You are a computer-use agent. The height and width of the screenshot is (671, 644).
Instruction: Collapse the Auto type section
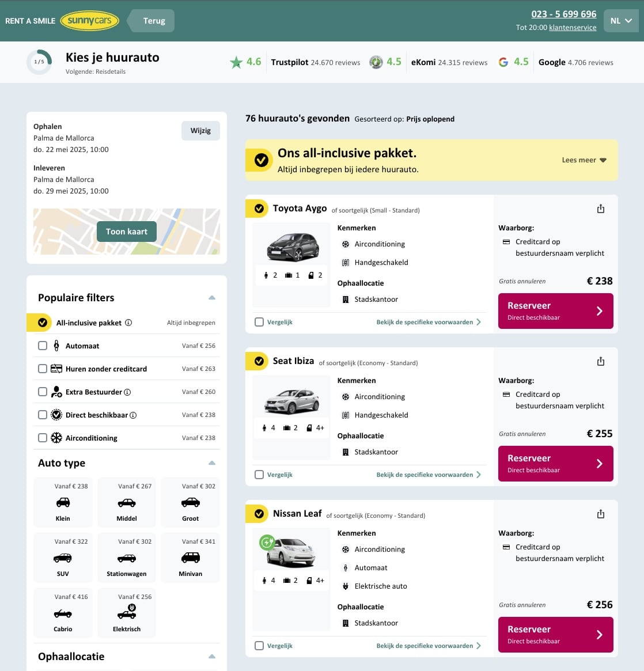click(x=212, y=463)
